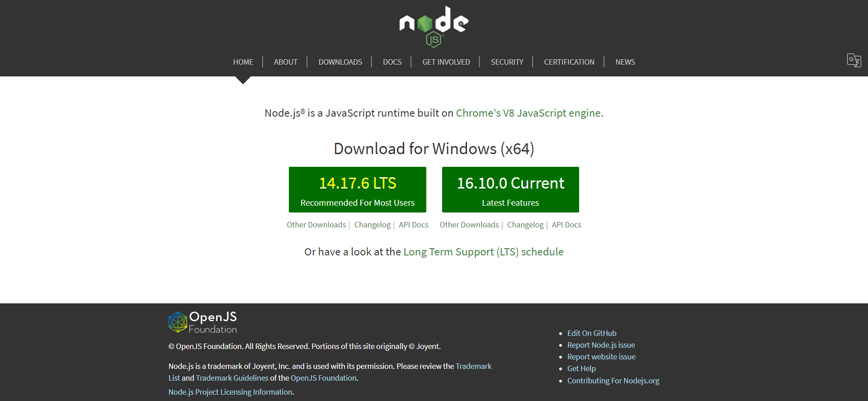
Task: Open API Docs under 16.10.0 Current
Action: tap(566, 225)
